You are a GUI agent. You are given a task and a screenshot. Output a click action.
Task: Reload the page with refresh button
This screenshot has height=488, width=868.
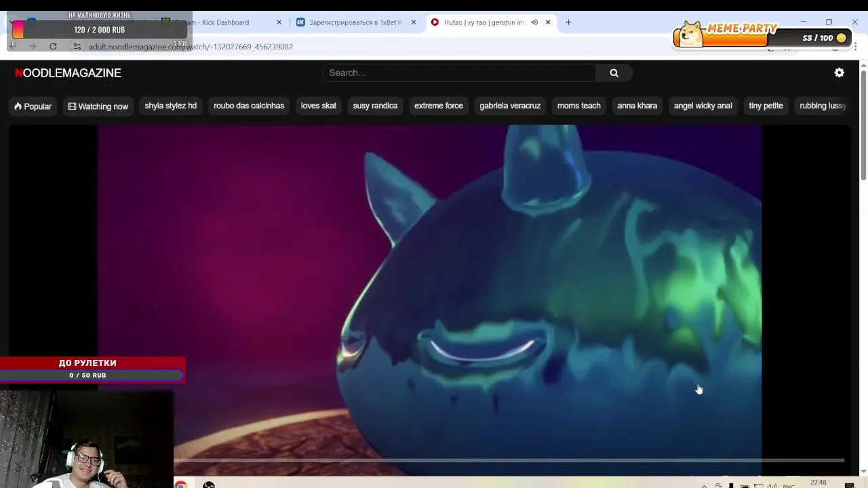coord(53,46)
